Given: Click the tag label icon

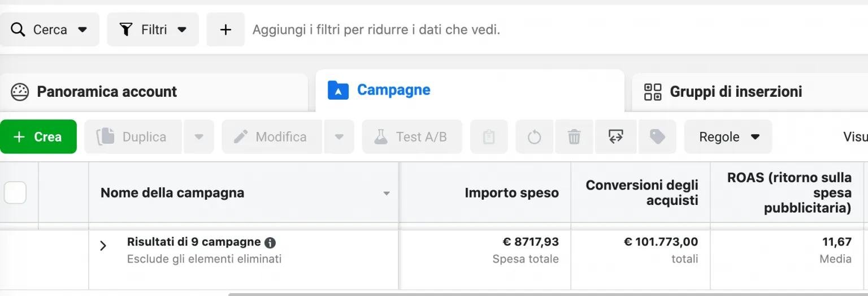Looking at the screenshot, I should coord(657,137).
